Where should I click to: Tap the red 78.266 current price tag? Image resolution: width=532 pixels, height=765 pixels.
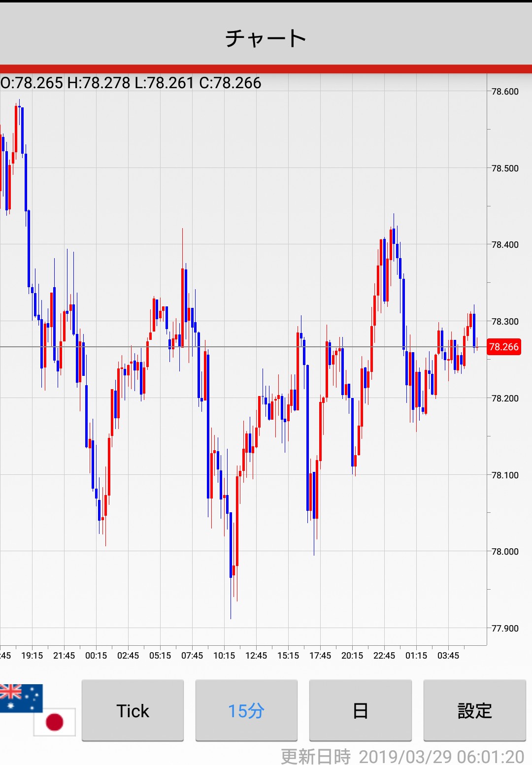503,347
